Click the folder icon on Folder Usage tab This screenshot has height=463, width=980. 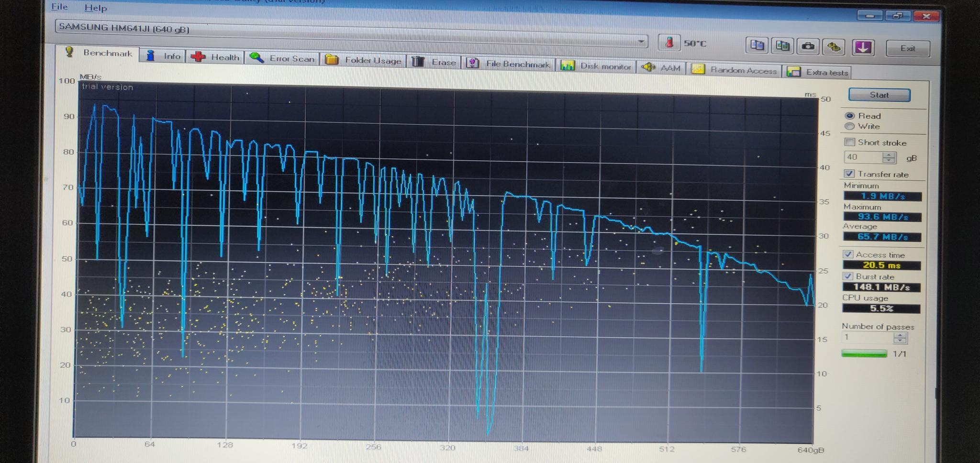pyautogui.click(x=332, y=60)
